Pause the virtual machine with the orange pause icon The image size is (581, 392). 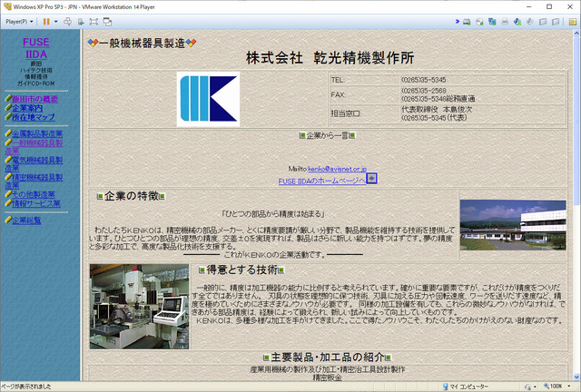[x=46, y=22]
